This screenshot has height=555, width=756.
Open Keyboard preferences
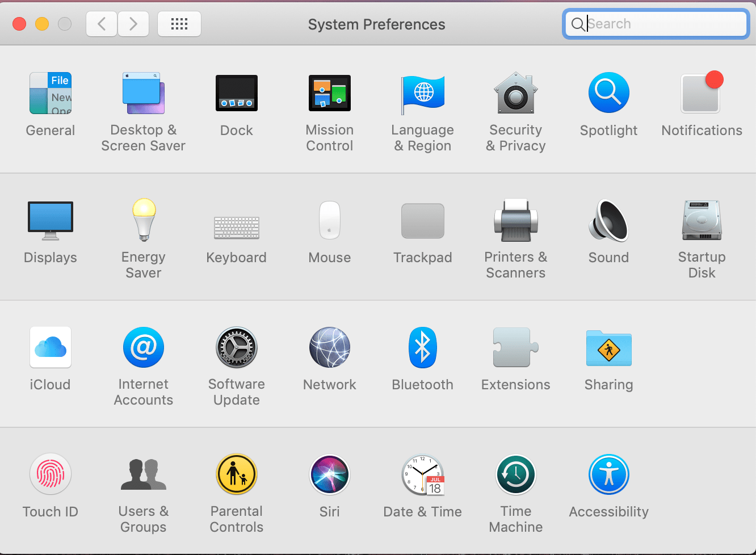click(237, 228)
